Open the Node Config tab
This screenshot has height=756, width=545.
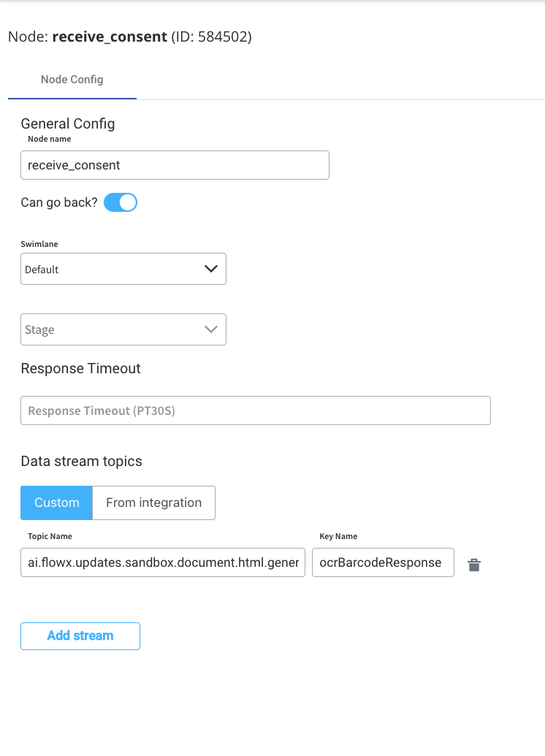pos(72,80)
